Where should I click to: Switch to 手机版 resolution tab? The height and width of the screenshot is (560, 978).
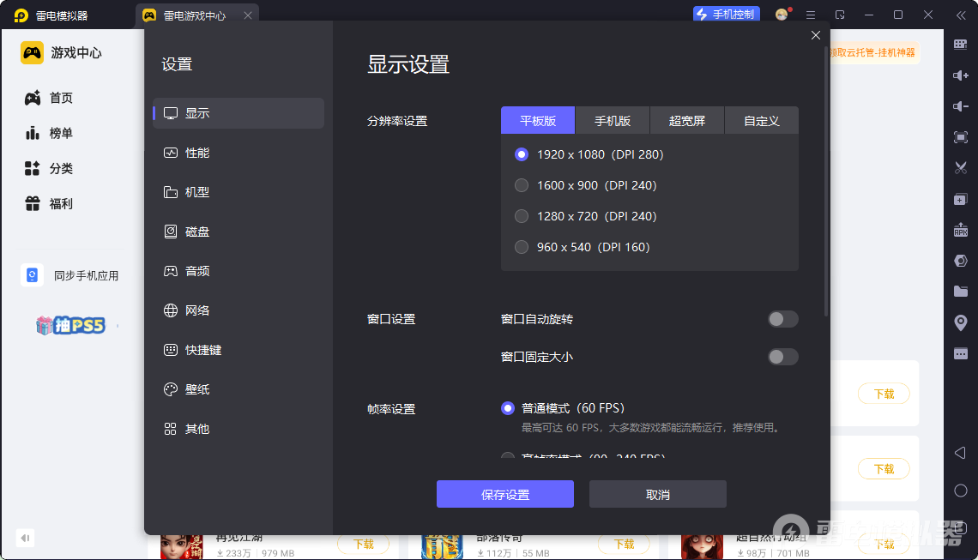pos(613,120)
